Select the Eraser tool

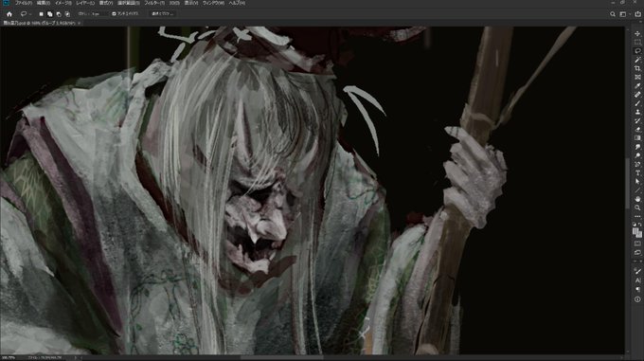point(637,130)
